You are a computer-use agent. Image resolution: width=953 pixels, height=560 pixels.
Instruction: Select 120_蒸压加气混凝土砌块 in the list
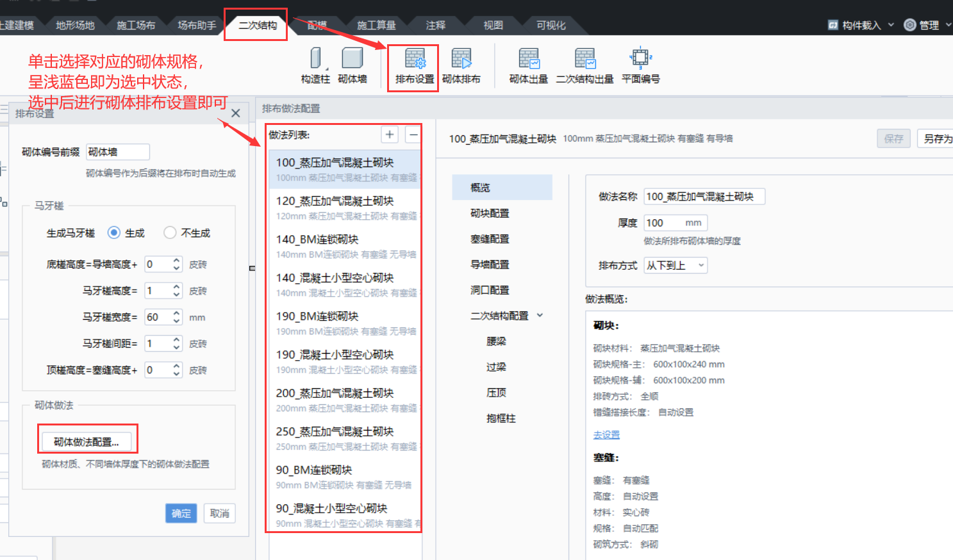click(x=345, y=208)
